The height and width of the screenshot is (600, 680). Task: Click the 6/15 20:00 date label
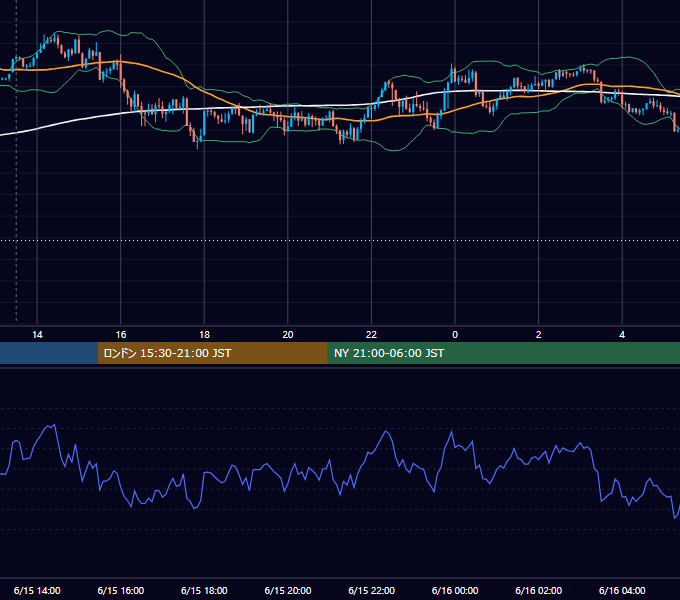(x=288, y=590)
